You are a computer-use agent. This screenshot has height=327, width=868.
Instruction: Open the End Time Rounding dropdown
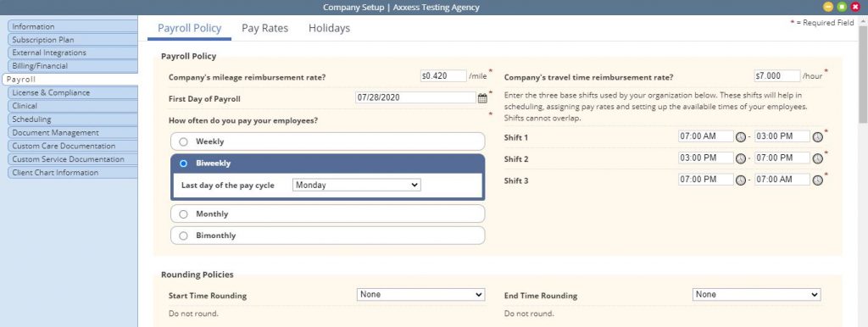pyautogui.click(x=757, y=294)
